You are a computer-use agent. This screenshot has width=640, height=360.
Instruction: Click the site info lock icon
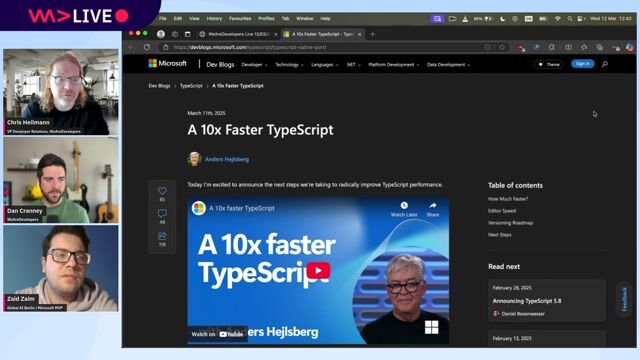point(165,47)
